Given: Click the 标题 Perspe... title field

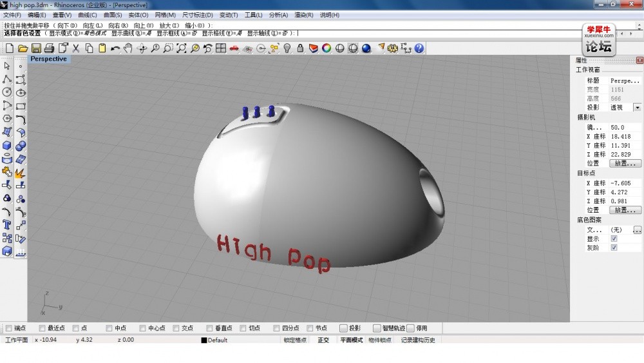Looking at the screenshot, I should click(625, 81).
